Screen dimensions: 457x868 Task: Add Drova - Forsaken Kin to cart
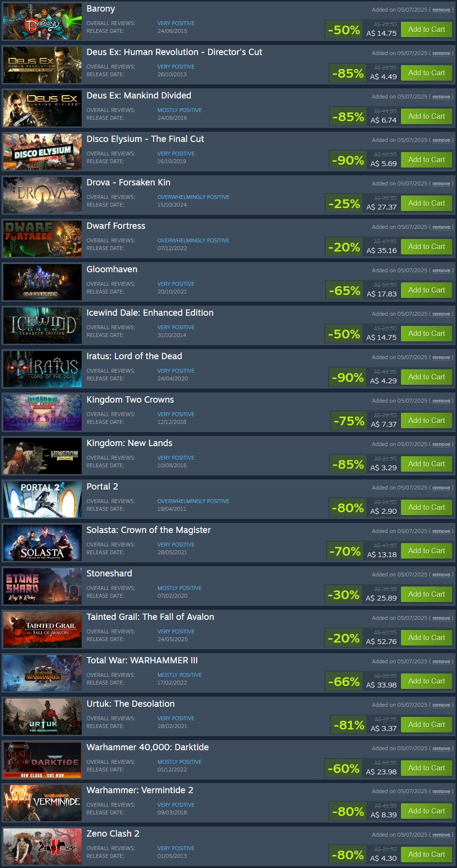point(427,203)
